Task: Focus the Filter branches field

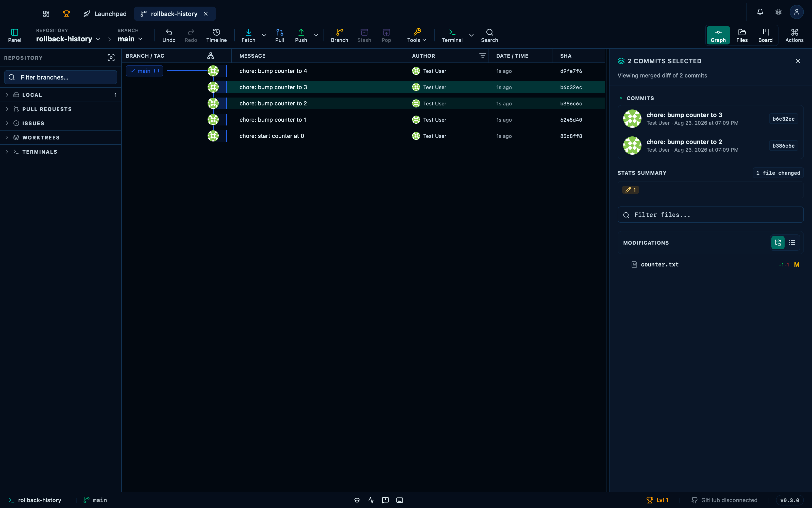Action: 60,77
